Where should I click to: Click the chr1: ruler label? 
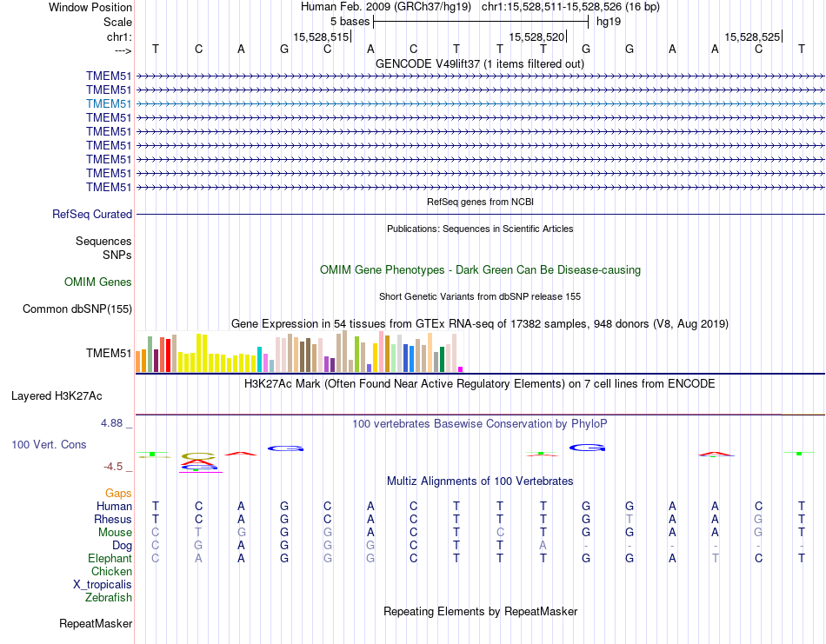click(119, 37)
